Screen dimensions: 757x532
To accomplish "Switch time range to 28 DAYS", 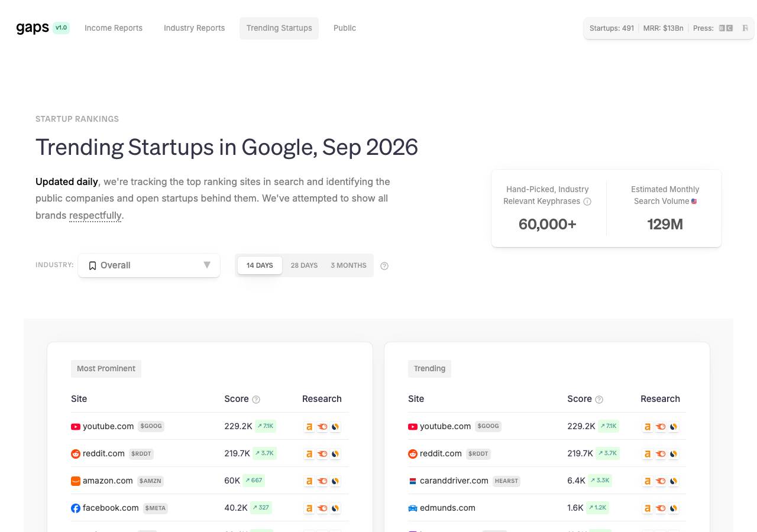I will point(304,265).
